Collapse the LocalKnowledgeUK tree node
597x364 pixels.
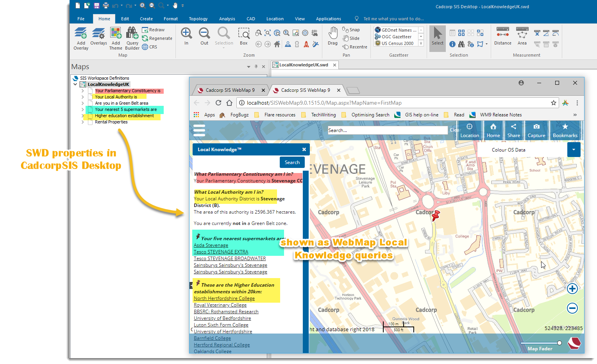[x=75, y=84]
